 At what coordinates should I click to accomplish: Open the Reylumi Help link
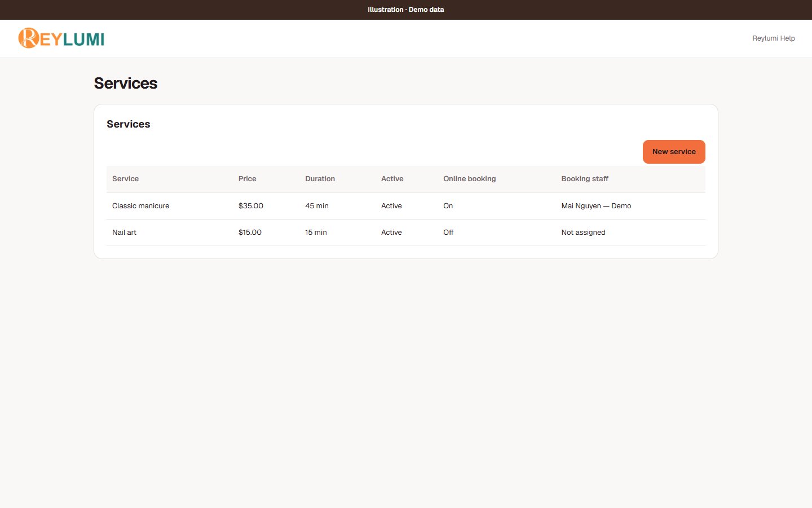pyautogui.click(x=773, y=38)
